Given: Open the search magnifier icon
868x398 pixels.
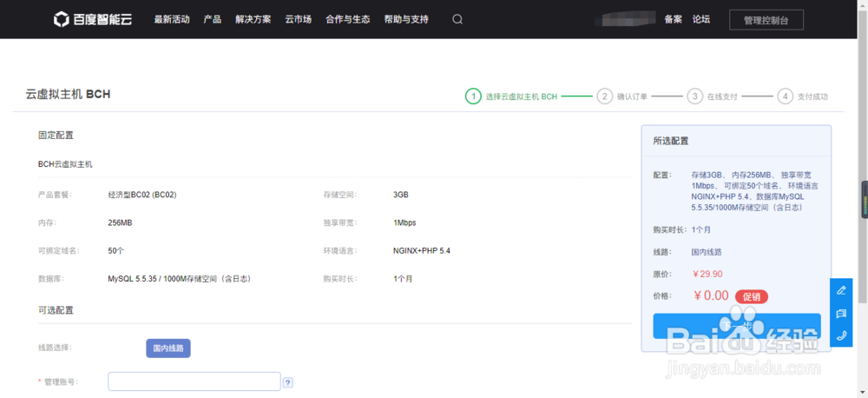Looking at the screenshot, I should pos(457,19).
